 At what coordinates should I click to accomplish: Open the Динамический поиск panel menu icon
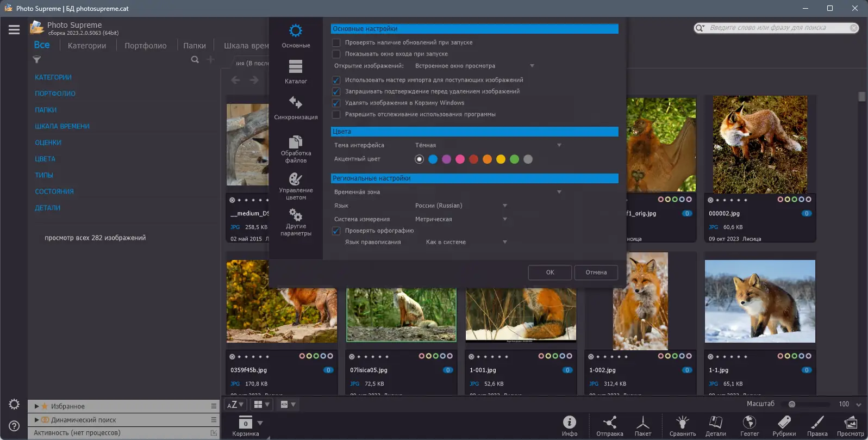click(x=214, y=419)
